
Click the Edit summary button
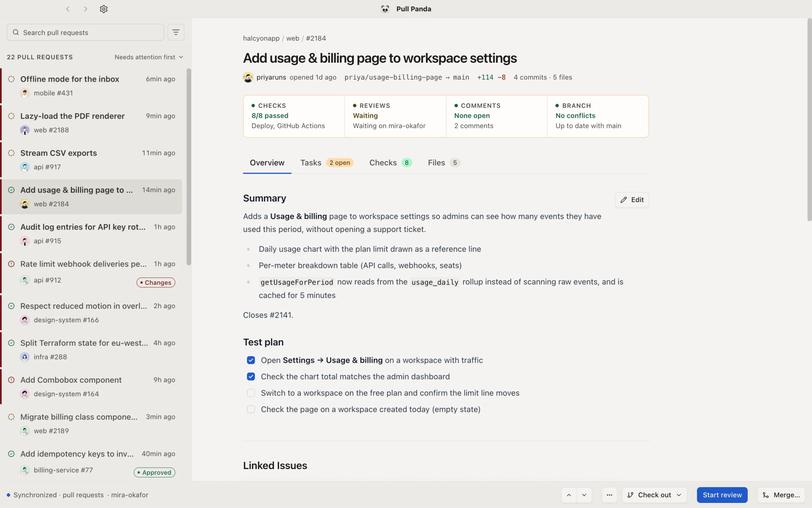632,200
